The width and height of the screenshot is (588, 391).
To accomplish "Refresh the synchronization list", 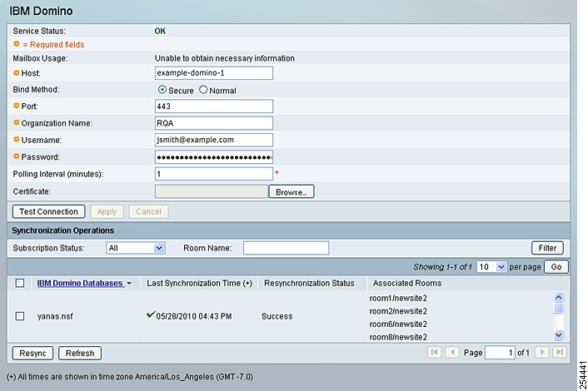I will (x=80, y=354).
